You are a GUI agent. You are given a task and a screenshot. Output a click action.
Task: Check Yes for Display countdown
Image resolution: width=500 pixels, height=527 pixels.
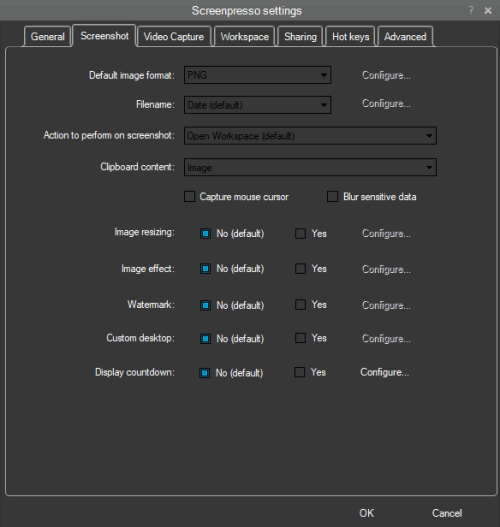[x=300, y=372]
